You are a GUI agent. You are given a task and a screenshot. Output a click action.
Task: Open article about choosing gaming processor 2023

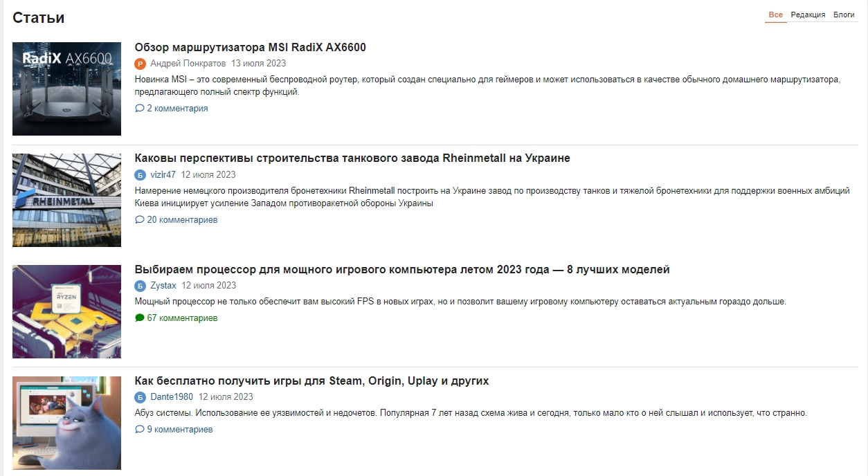(x=402, y=270)
